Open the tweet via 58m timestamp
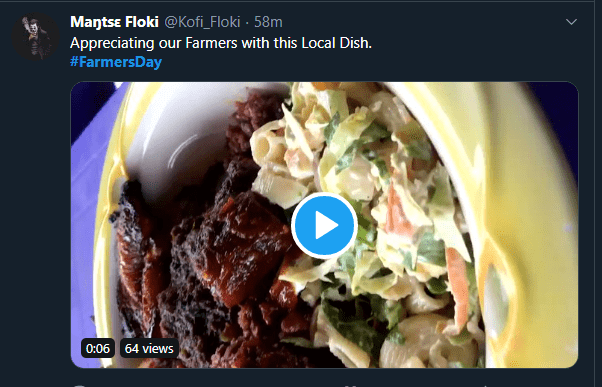The height and width of the screenshot is (387, 602). tap(268, 22)
